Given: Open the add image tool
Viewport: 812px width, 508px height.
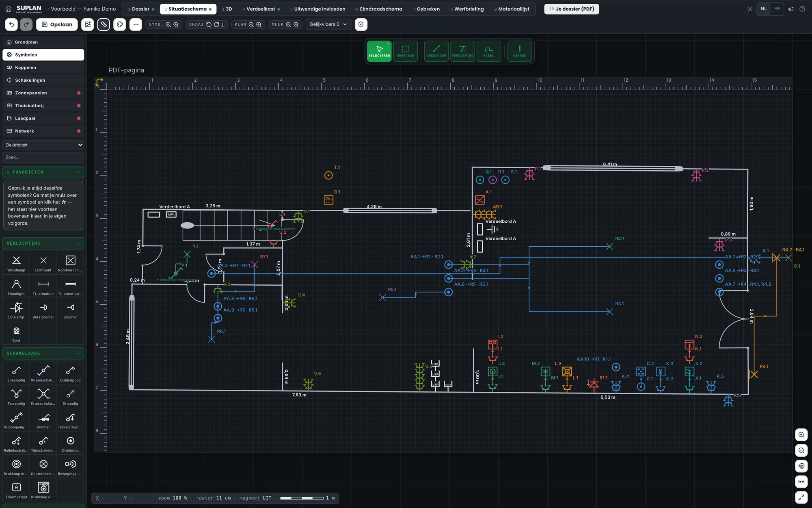Looking at the screenshot, I should pyautogui.click(x=88, y=24).
